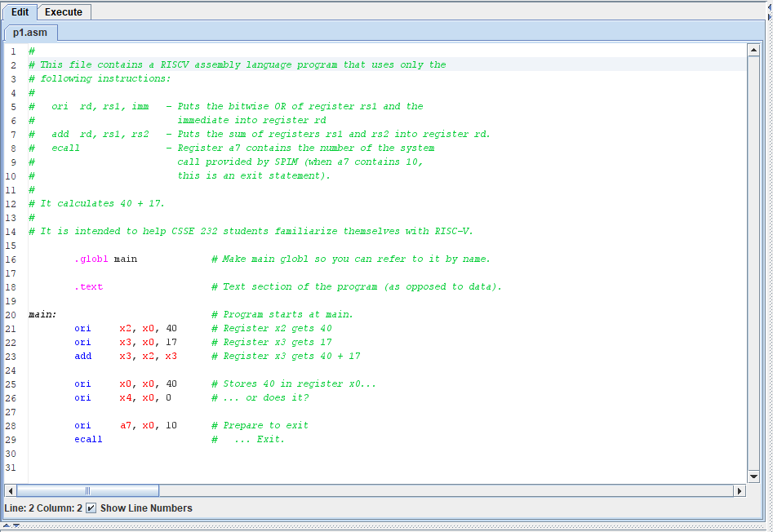This screenshot has width=773, height=532.
Task: Click the main: label in the code
Action: [x=42, y=314]
